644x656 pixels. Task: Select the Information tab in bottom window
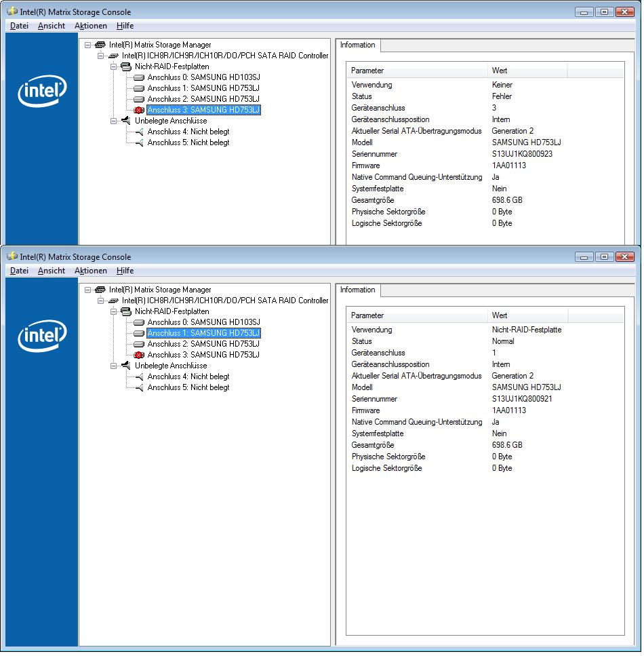[357, 290]
